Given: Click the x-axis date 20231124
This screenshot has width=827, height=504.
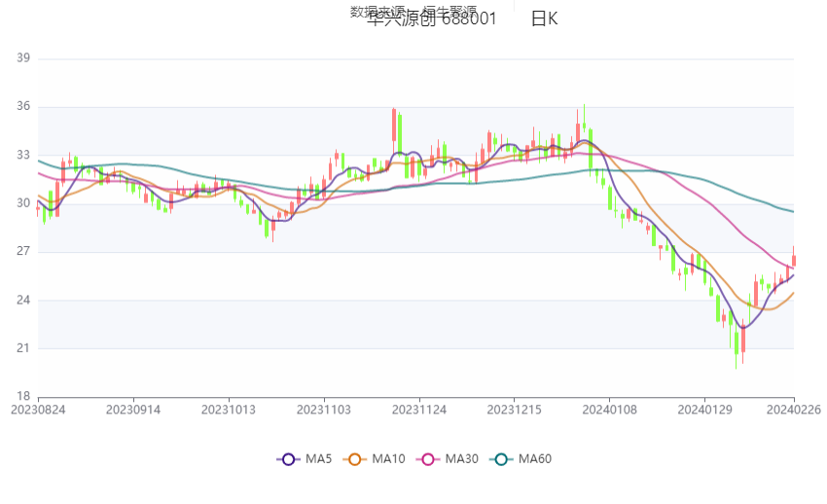Looking at the screenshot, I should pos(419,410).
